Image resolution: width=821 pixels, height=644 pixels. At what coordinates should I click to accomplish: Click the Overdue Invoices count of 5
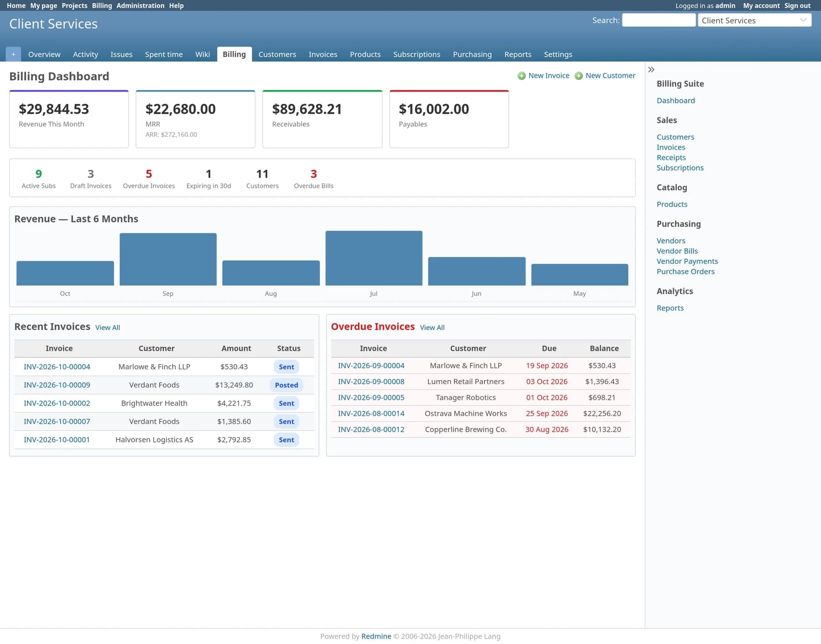(x=149, y=174)
